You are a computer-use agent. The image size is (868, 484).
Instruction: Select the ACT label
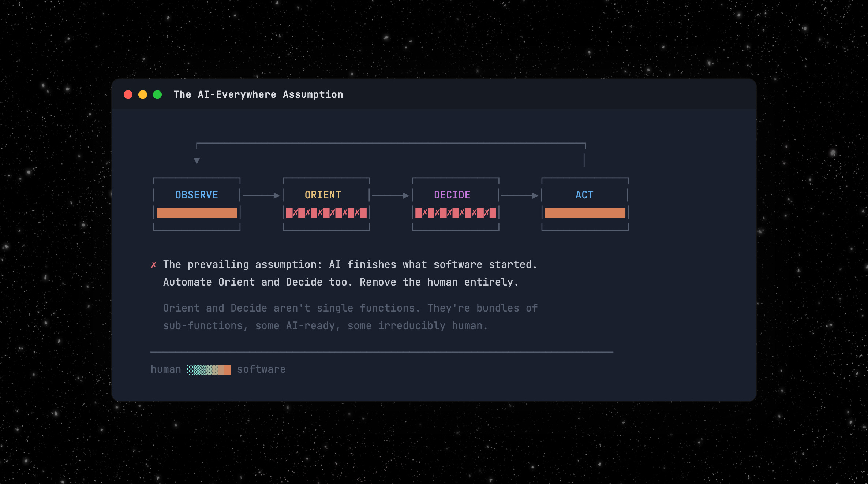point(584,195)
